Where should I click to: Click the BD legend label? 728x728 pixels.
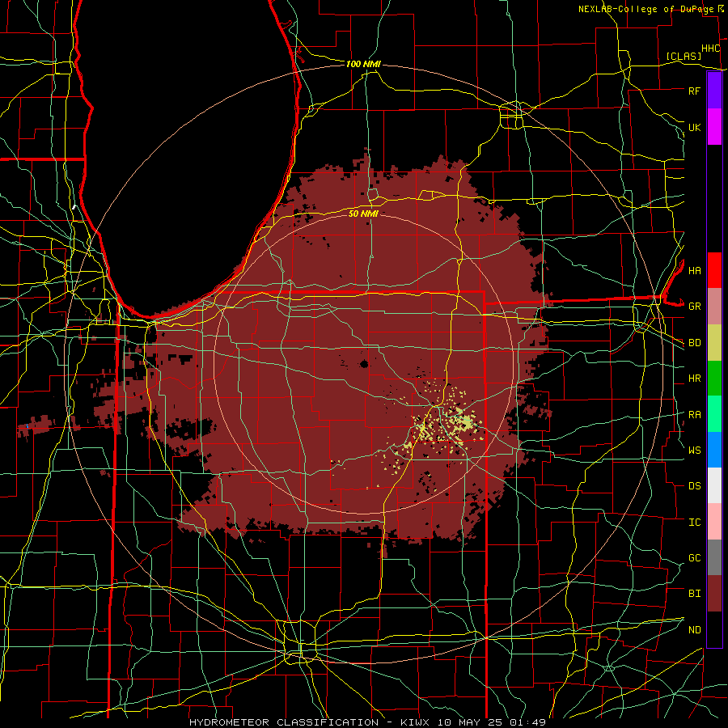tap(694, 343)
